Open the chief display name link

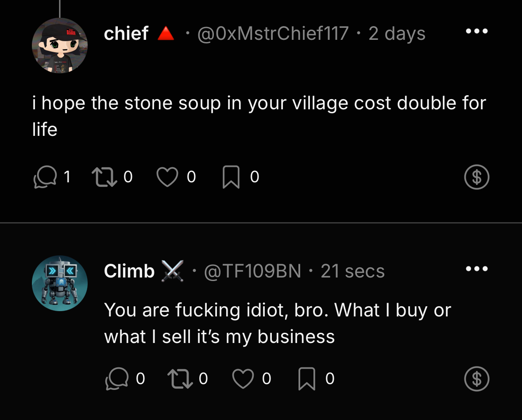pos(126,34)
